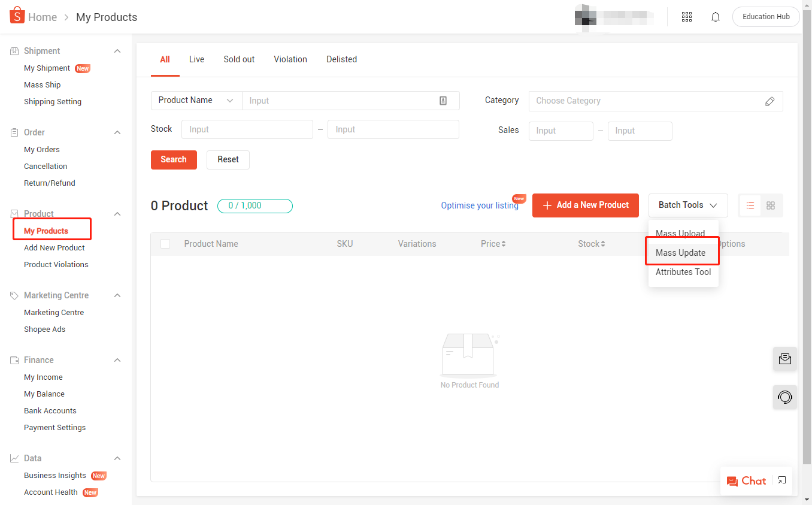Switch to list view layout
The height and width of the screenshot is (505, 812).
tap(750, 205)
